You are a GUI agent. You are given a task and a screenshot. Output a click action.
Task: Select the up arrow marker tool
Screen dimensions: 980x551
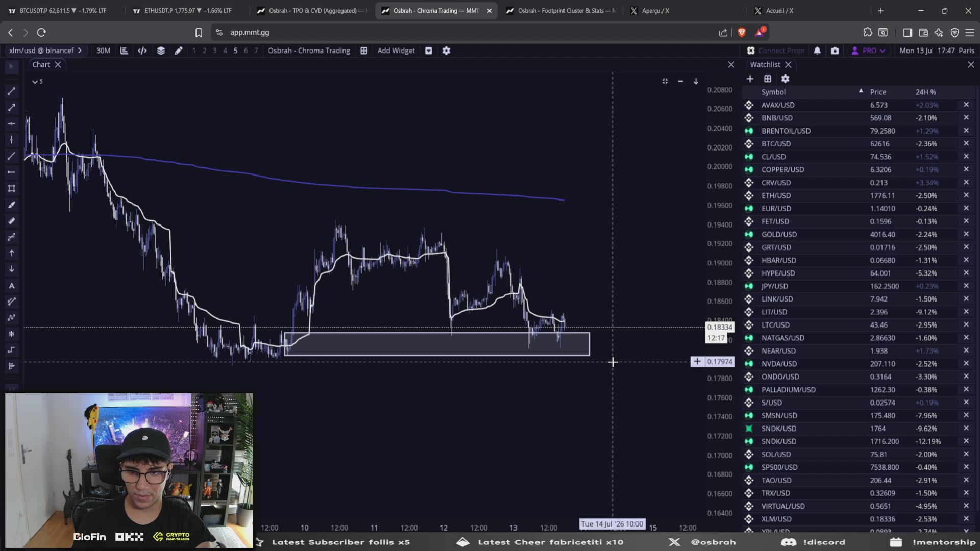[11, 253]
